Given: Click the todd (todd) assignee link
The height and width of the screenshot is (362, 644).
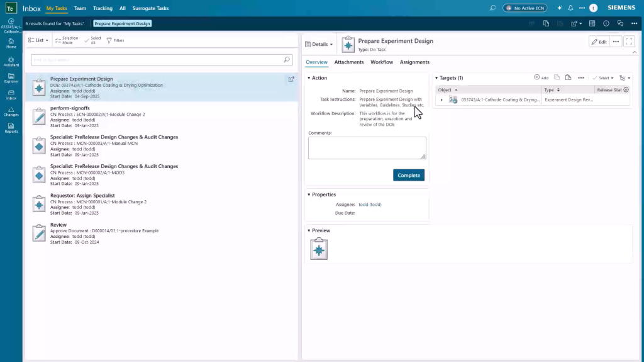Looking at the screenshot, I should (370, 205).
